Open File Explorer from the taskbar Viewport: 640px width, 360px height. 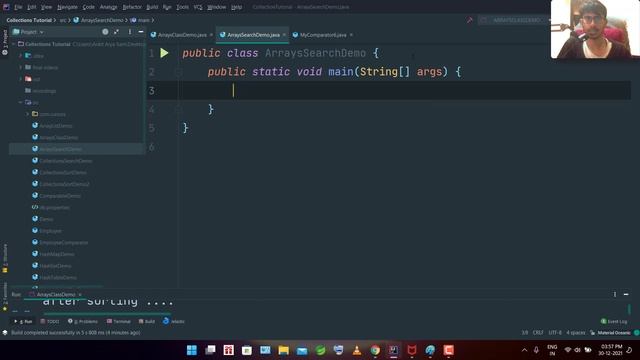(x=283, y=350)
